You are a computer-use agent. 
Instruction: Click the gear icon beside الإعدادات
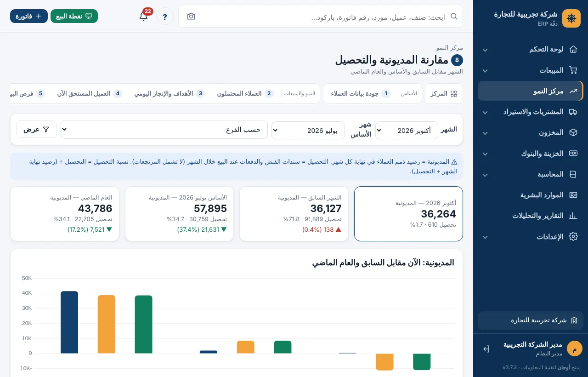click(x=573, y=237)
